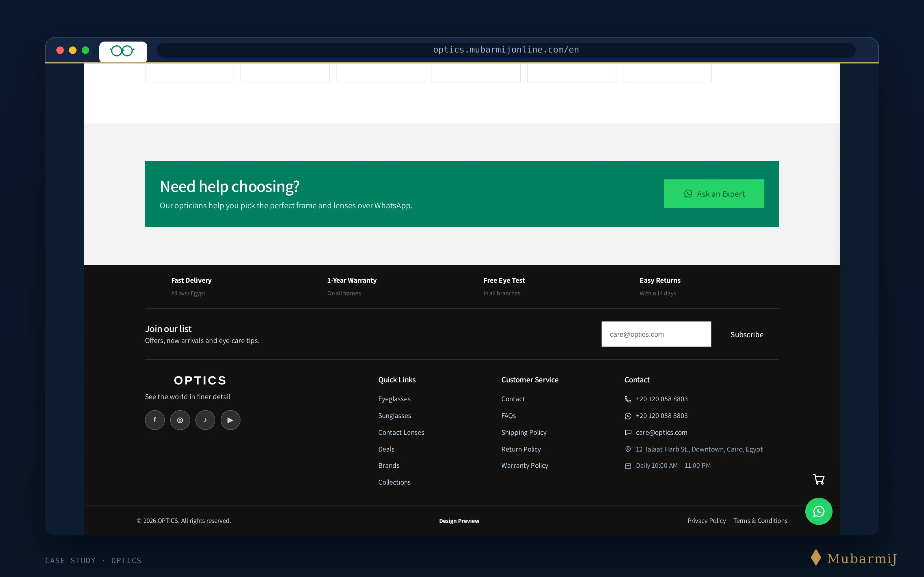Screen dimensions: 924x577
Task: Open the Facebook social icon
Action: [x=155, y=420]
